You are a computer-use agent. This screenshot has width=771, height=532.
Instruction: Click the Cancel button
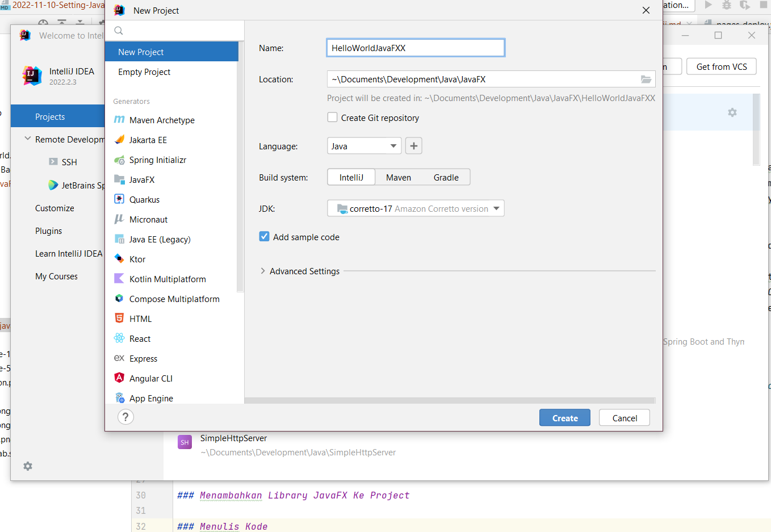pyautogui.click(x=625, y=418)
